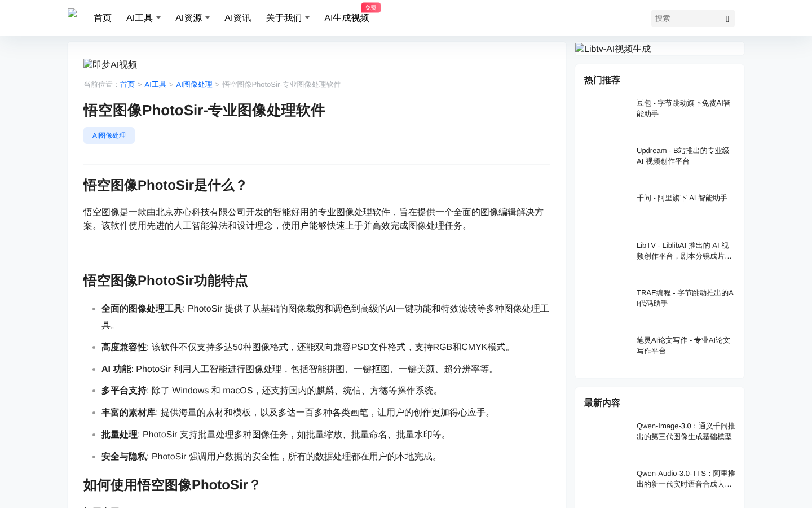Viewport: 812px width, 508px height.
Task: Click thumbnail beside LibTV recommendation
Action: coord(607,255)
